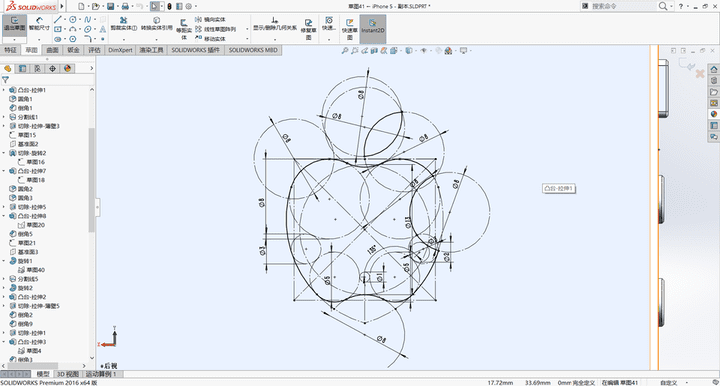Switch to the 钣金 sheet metal tab

pyautogui.click(x=73, y=50)
